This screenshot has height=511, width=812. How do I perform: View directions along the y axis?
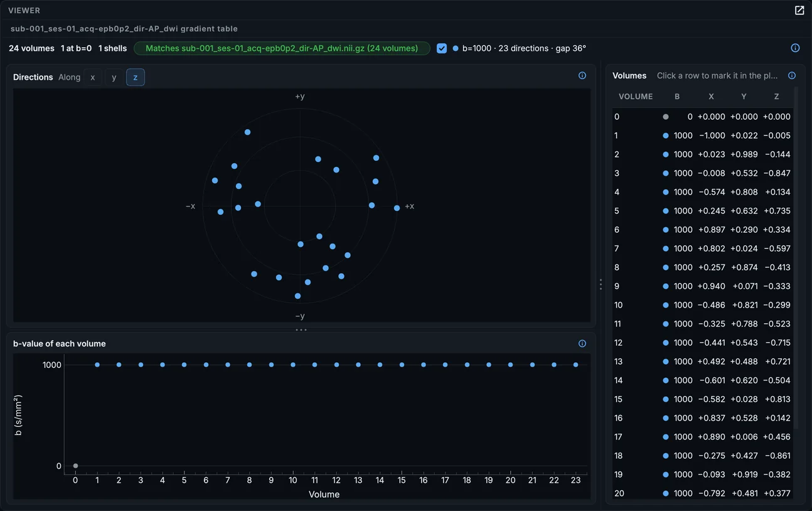114,77
